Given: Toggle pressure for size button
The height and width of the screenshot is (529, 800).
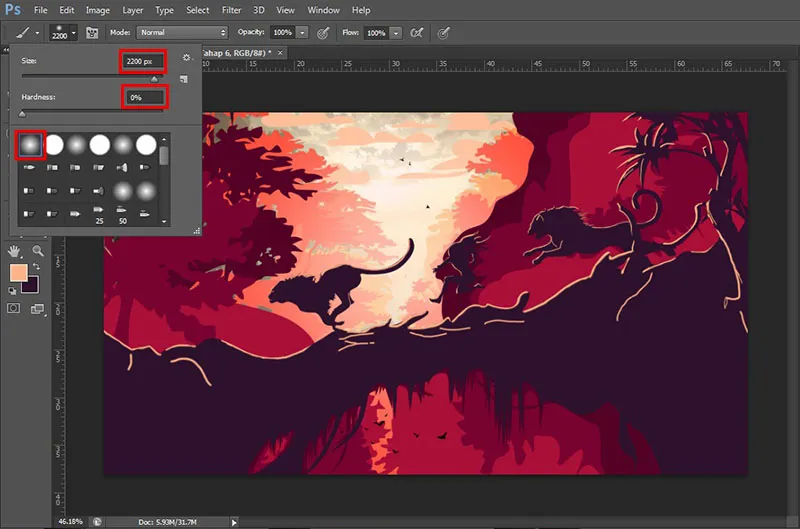Looking at the screenshot, I should (x=441, y=33).
